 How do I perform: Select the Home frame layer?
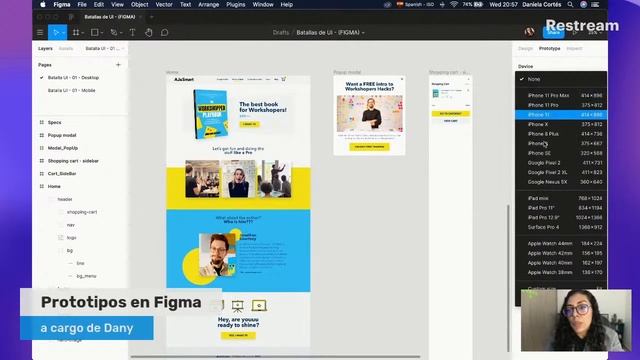point(54,187)
